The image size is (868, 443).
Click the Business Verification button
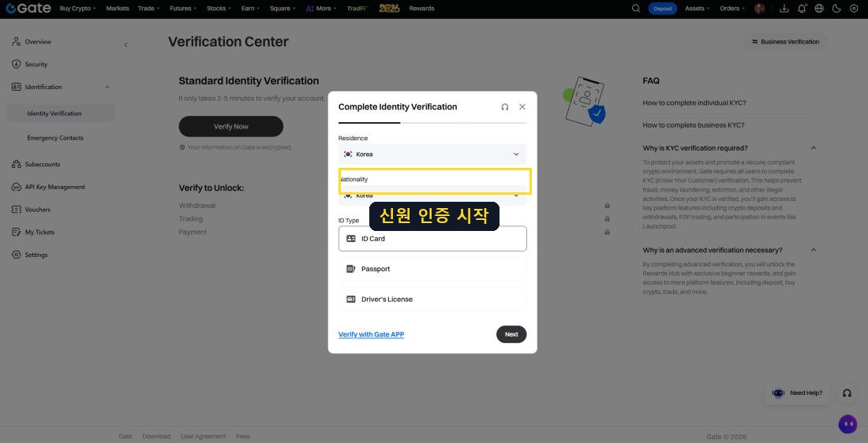tap(785, 42)
